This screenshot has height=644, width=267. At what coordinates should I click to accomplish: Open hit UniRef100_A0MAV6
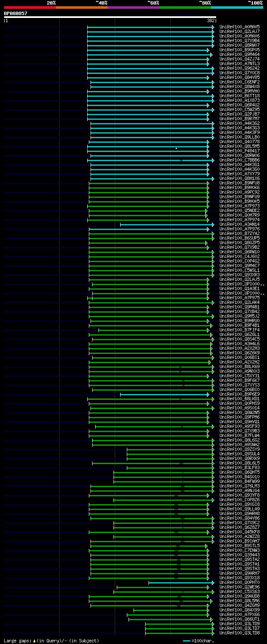point(239,36)
